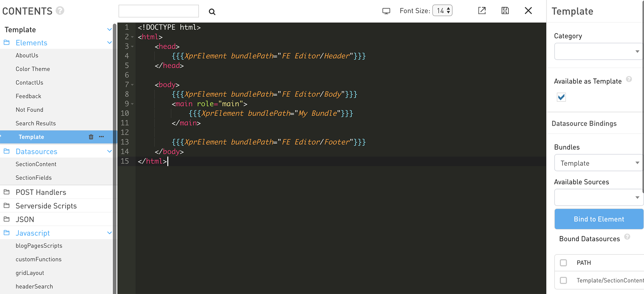
Task: Click the POST Handlers folder icon
Action: click(6, 192)
